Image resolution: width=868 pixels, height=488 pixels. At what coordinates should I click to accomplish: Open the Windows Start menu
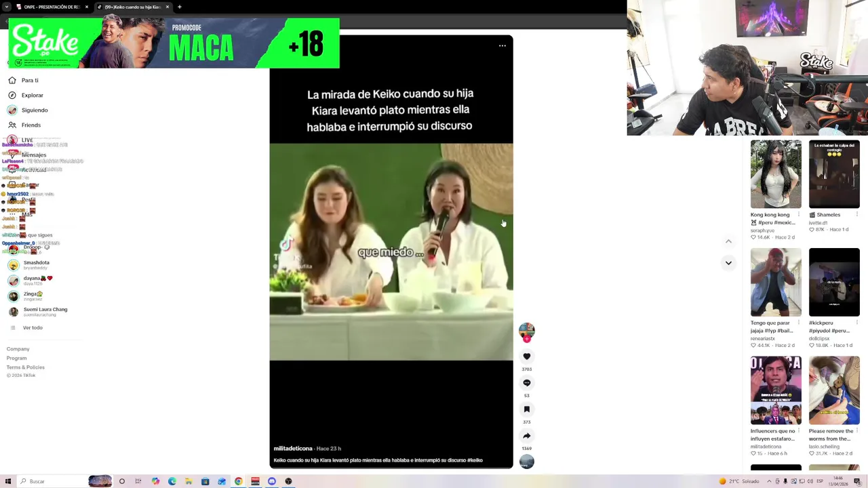[x=8, y=481]
